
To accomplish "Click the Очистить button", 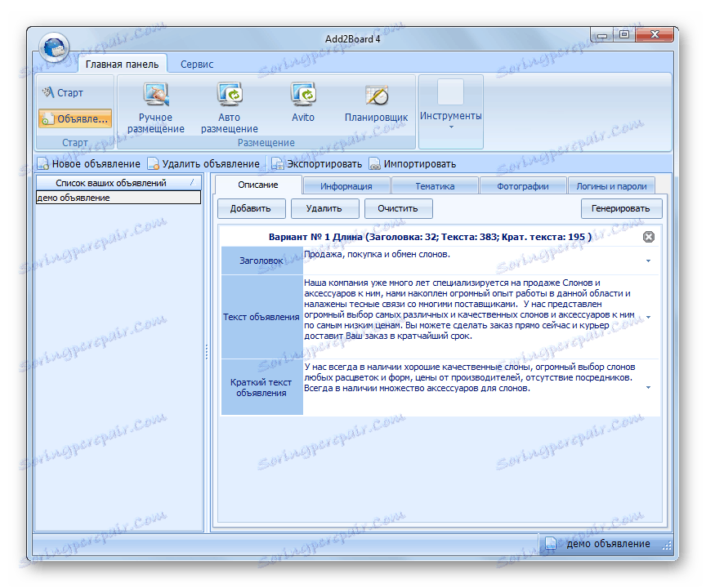I will [x=398, y=208].
